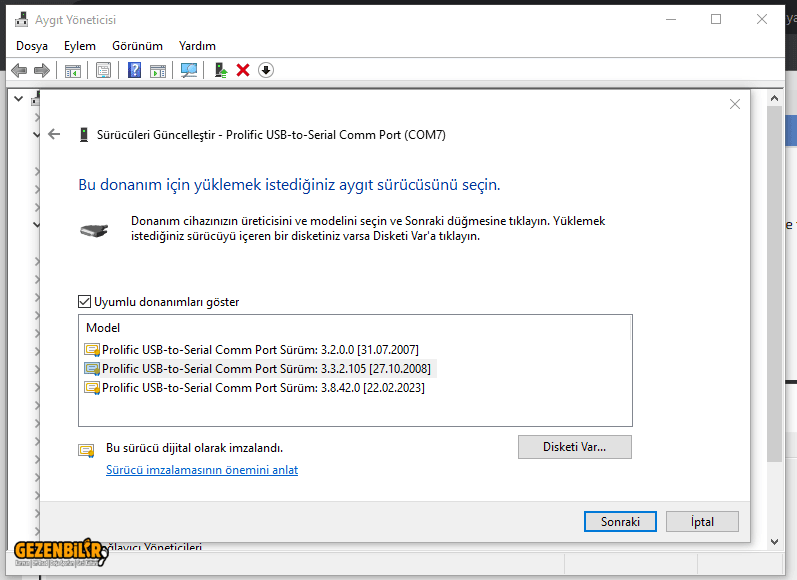Image resolution: width=797 pixels, height=580 pixels.
Task: Open the Görünüm menu
Action: (x=137, y=46)
